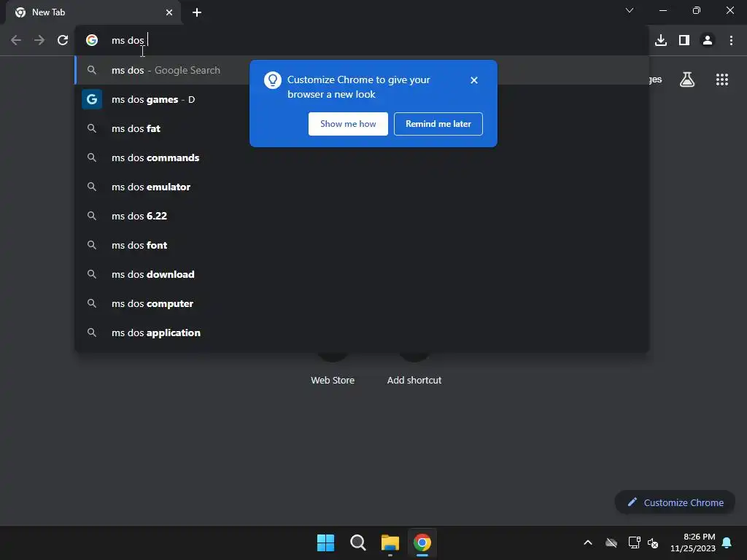This screenshot has height=560, width=747.
Task: Open the Google apps grid
Action: coord(721,79)
